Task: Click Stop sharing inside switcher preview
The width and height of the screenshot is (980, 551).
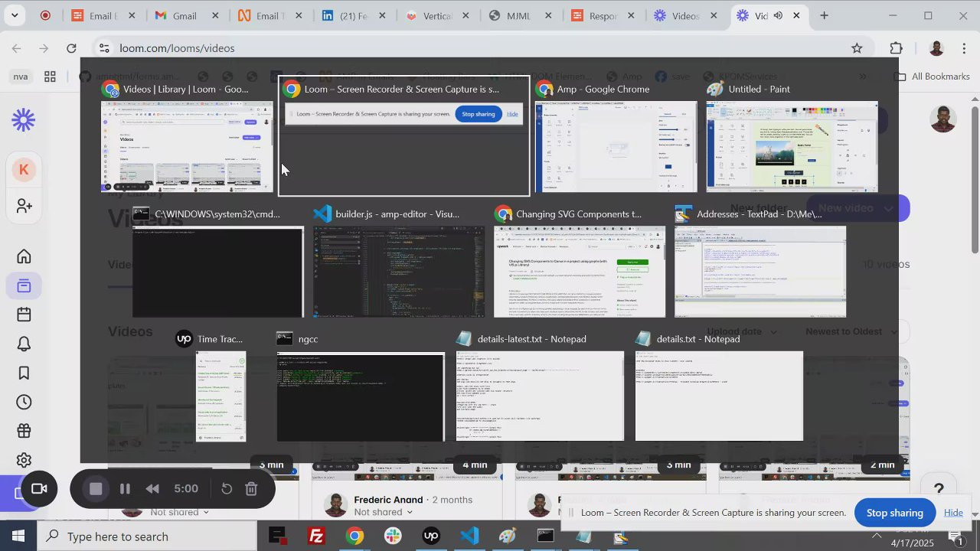Action: pyautogui.click(x=478, y=114)
